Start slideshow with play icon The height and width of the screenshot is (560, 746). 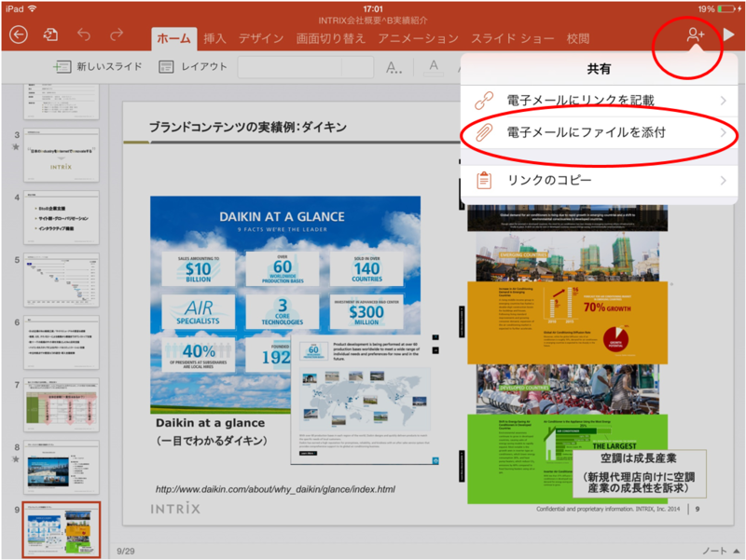pos(728,34)
